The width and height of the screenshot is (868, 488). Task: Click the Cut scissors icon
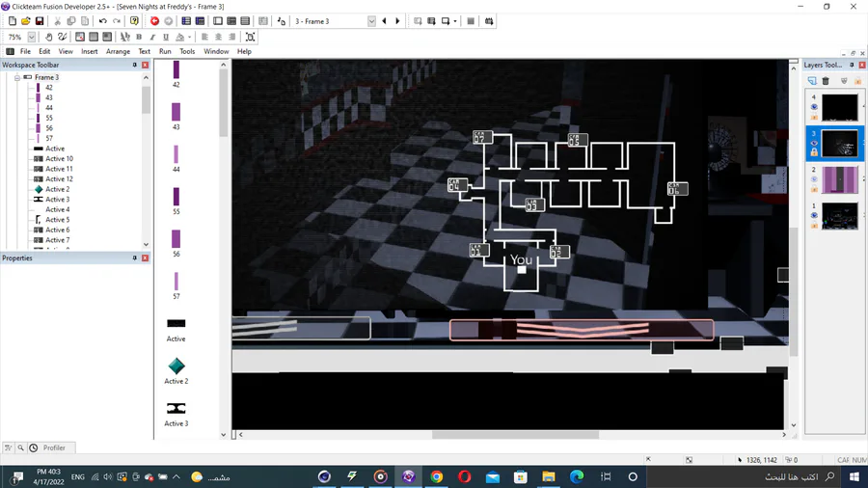tap(57, 21)
